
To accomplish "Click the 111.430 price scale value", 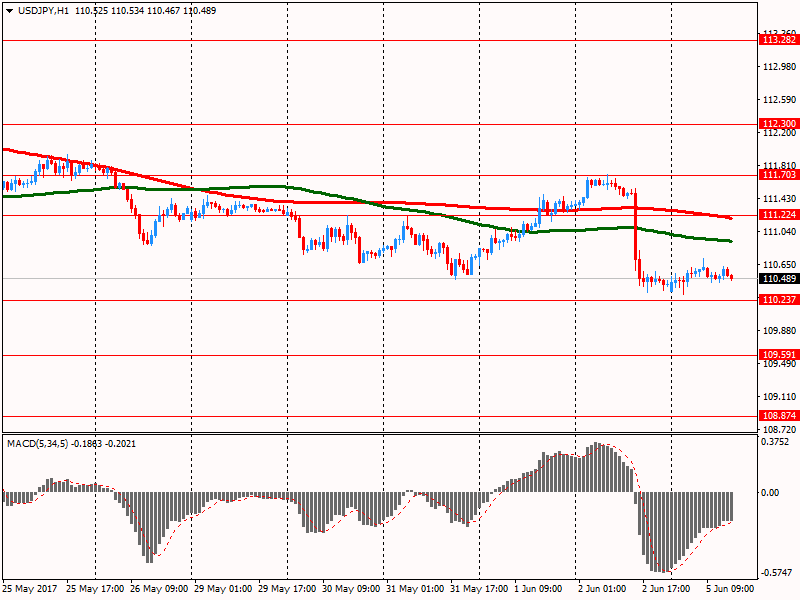I will click(779, 198).
